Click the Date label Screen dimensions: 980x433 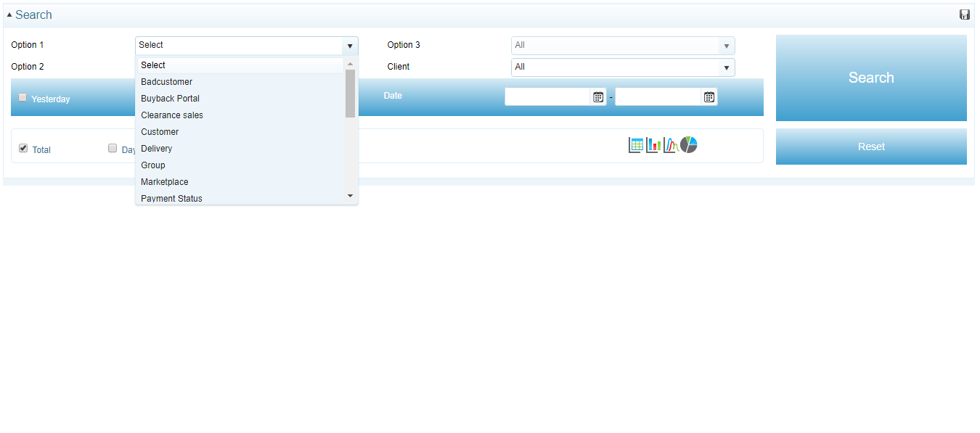393,96
